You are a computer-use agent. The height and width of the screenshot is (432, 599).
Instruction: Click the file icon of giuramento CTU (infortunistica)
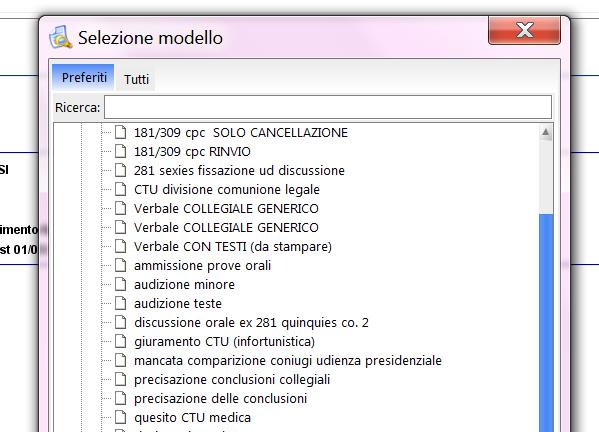pos(120,341)
